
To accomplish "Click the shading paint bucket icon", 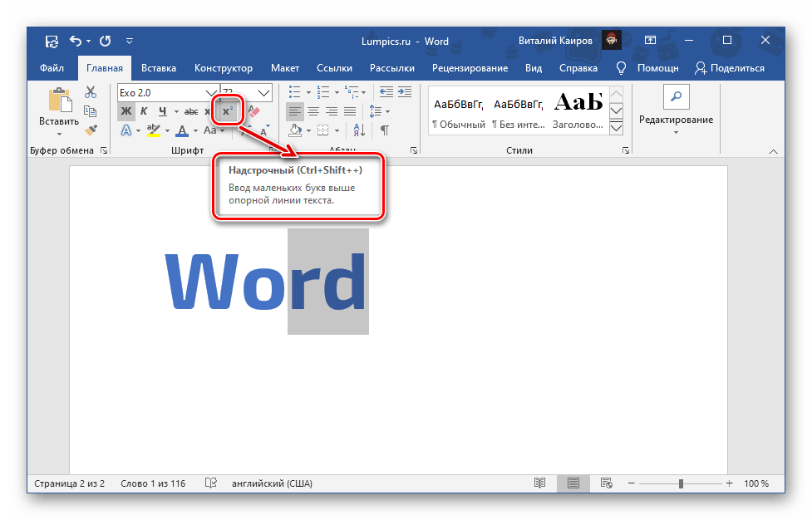I will click(295, 130).
